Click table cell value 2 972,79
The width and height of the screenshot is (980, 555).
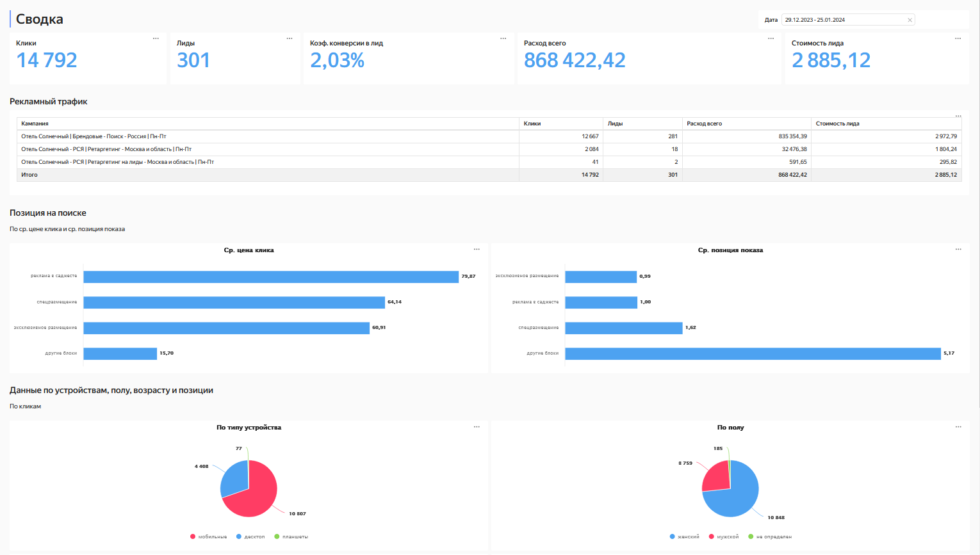946,136
